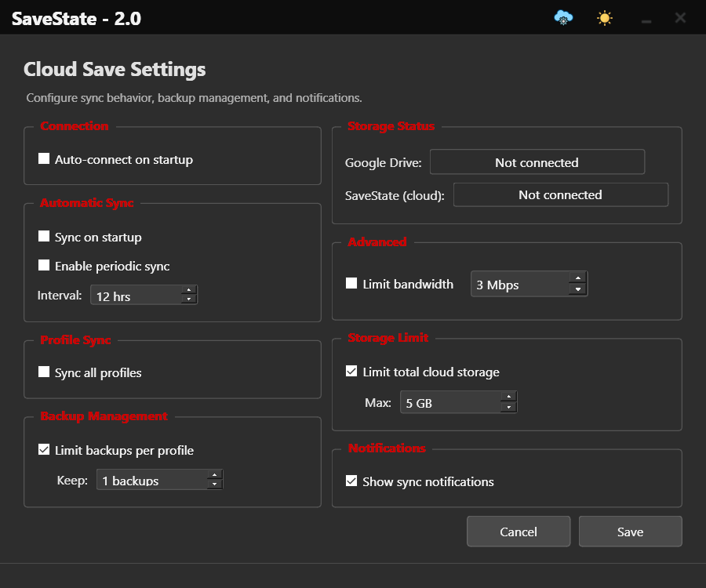Decrease the sync interval with the down arrow
This screenshot has width=706, height=588.
click(x=189, y=299)
